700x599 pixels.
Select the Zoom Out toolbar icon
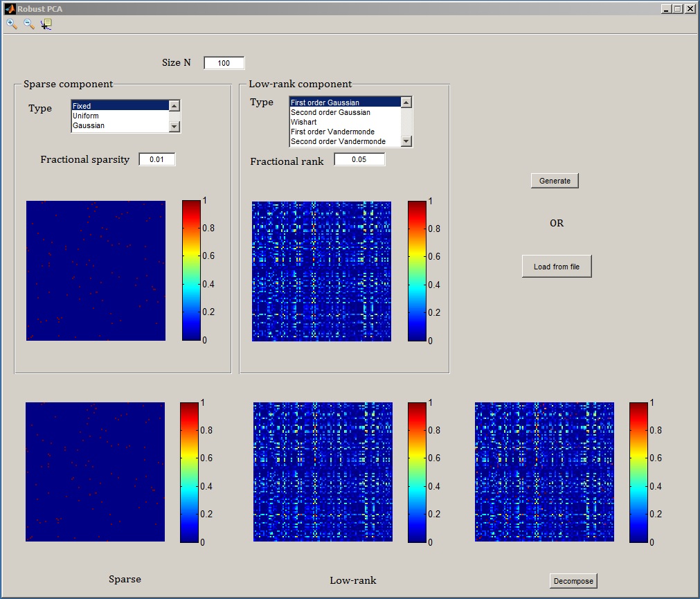[x=29, y=24]
